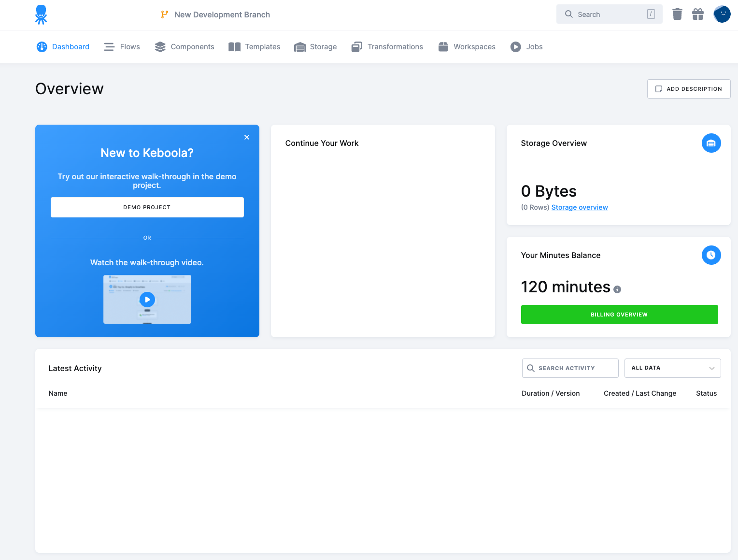This screenshot has width=738, height=560.
Task: Open Storage via its navigation icon
Action: [300, 46]
